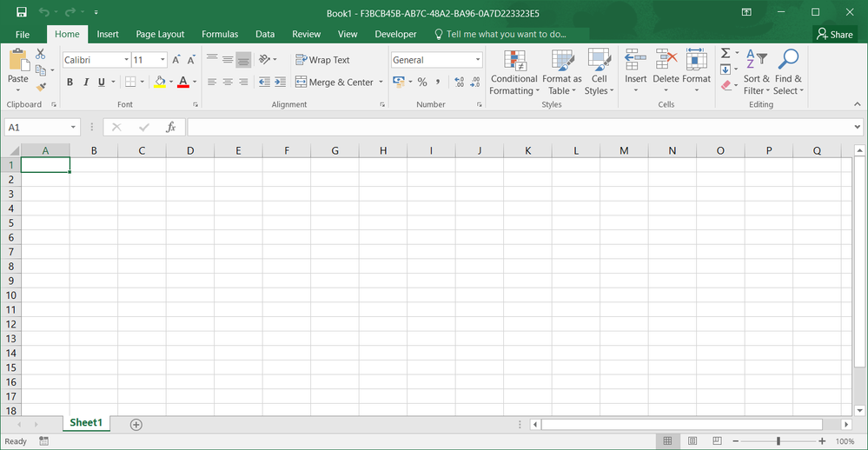Screen dimensions: 868x450
Task: Click the Format Painter brush icon
Action: [41, 87]
